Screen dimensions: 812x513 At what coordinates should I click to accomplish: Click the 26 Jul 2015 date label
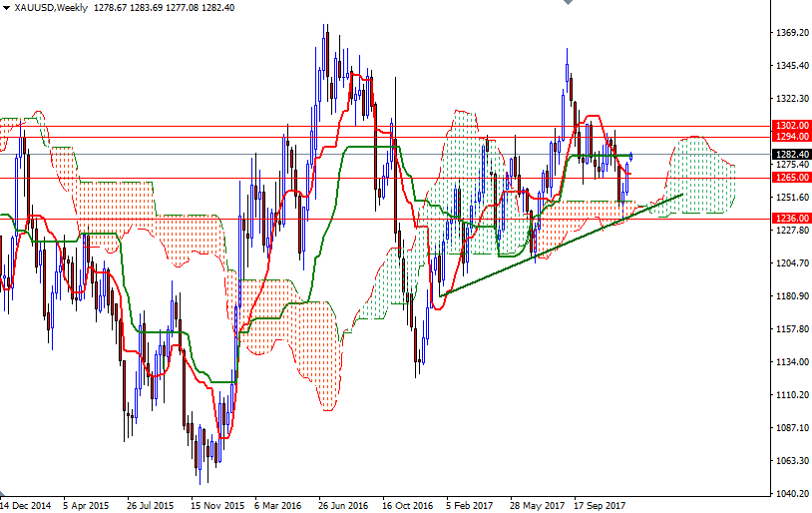[x=150, y=505]
